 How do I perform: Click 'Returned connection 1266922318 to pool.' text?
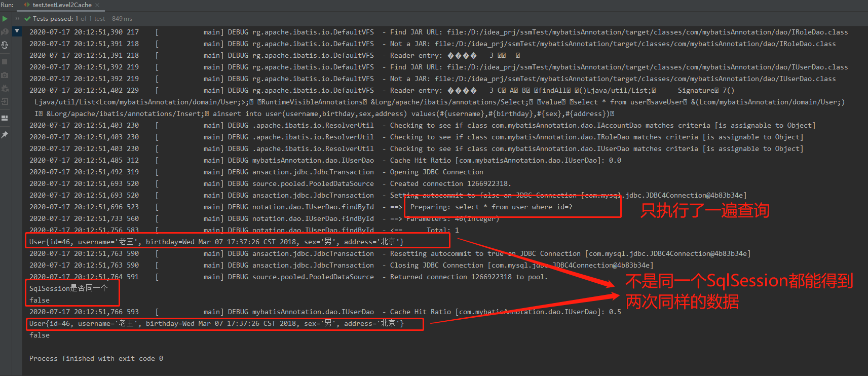pyautogui.click(x=469, y=277)
